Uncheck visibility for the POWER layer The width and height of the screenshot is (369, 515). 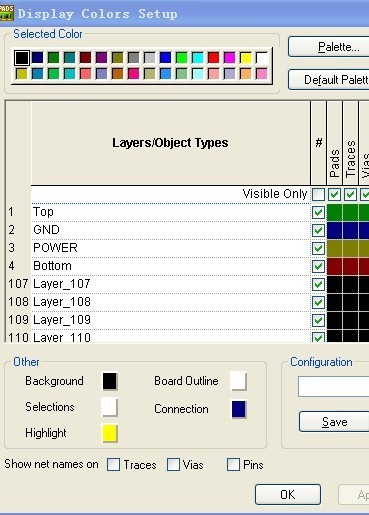pyautogui.click(x=318, y=248)
